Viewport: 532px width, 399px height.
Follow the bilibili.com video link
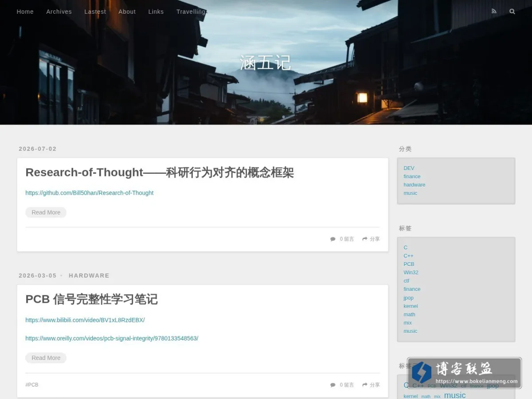[85, 320]
